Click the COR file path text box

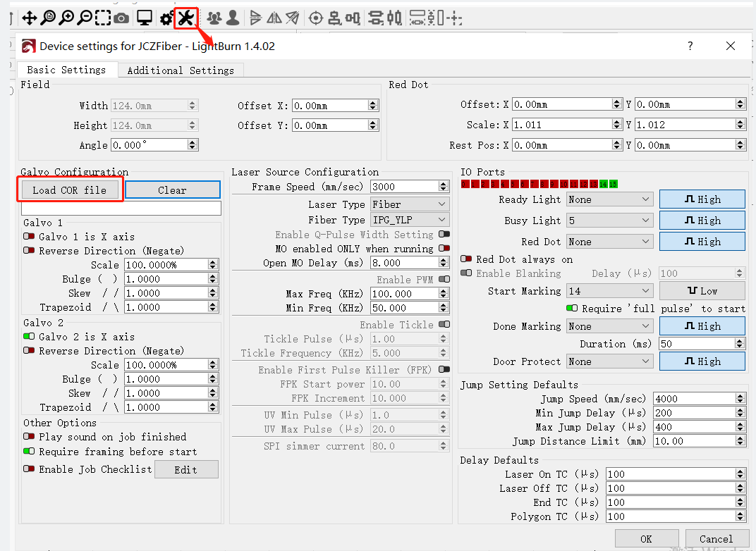pyautogui.click(x=121, y=208)
